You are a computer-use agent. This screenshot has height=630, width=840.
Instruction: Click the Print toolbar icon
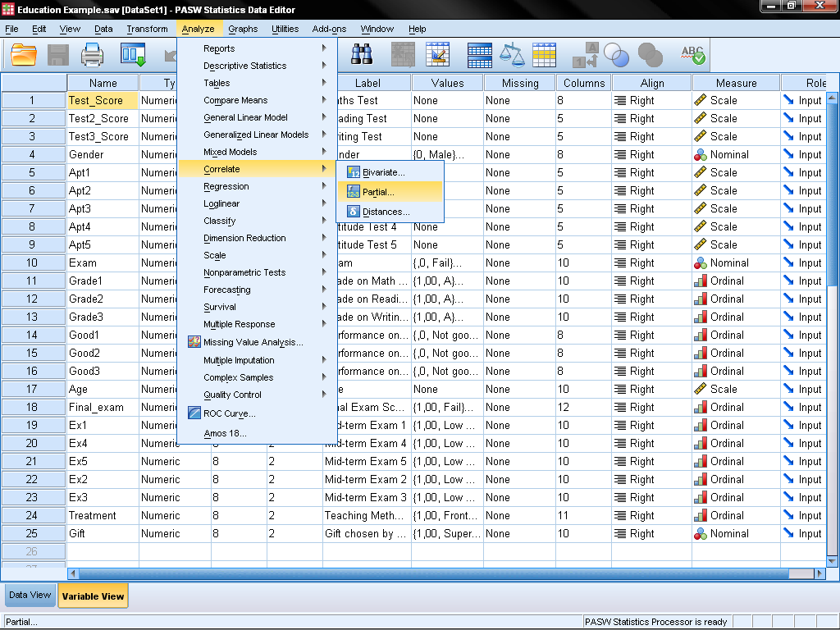(92, 55)
